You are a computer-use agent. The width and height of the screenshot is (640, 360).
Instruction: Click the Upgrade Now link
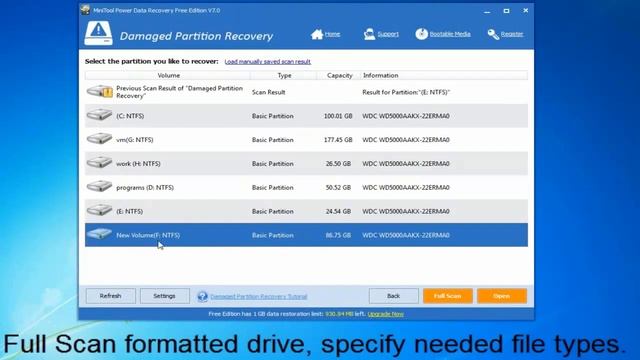(x=386, y=314)
